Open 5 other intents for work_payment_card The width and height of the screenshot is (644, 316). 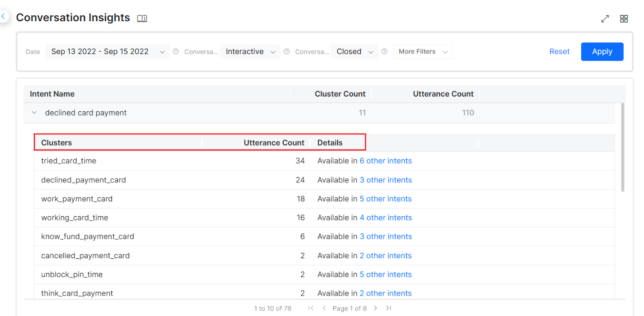(386, 199)
